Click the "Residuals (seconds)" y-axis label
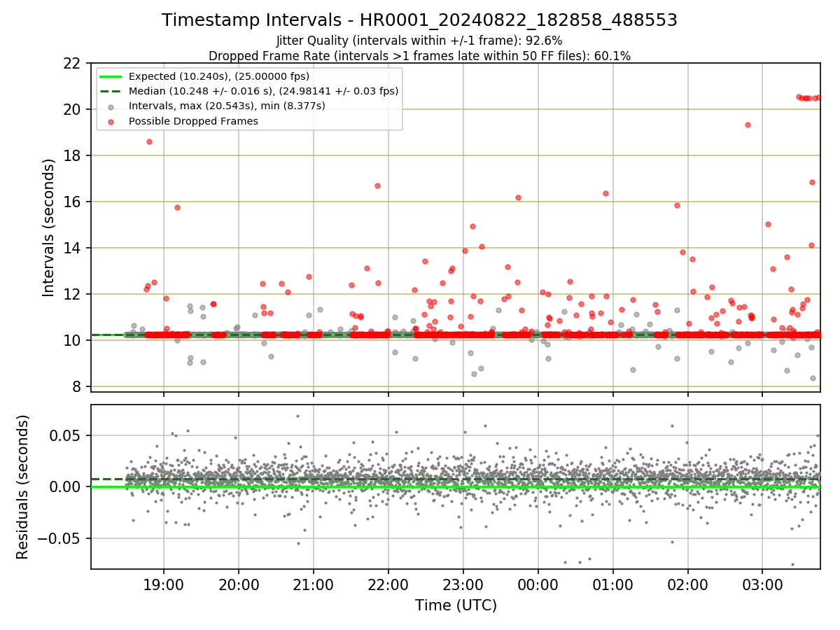This screenshot has height=630, width=840. click(x=23, y=487)
